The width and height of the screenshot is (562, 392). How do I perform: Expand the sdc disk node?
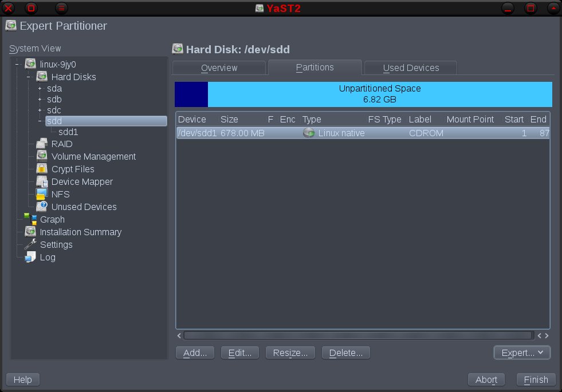click(40, 110)
